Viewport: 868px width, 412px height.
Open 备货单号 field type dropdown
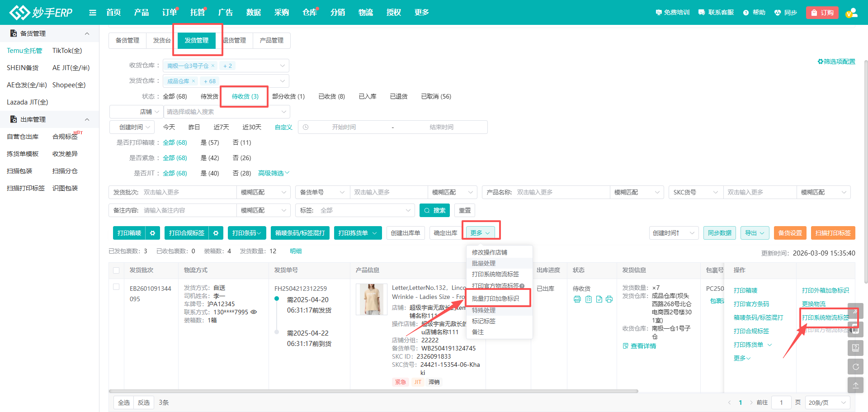tap(322, 192)
